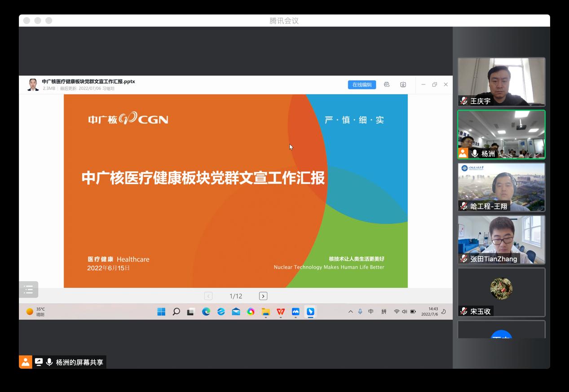Open the colorful circular browser icon

(x=251, y=312)
